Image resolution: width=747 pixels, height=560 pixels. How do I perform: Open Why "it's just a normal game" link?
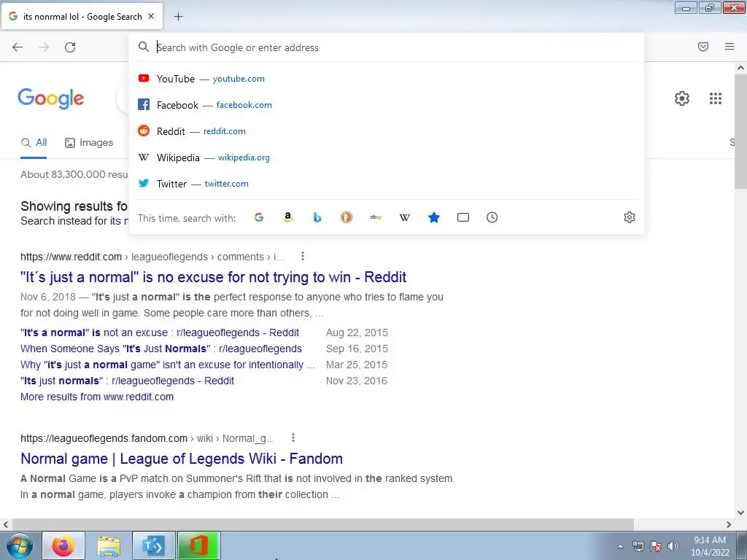coord(168,365)
